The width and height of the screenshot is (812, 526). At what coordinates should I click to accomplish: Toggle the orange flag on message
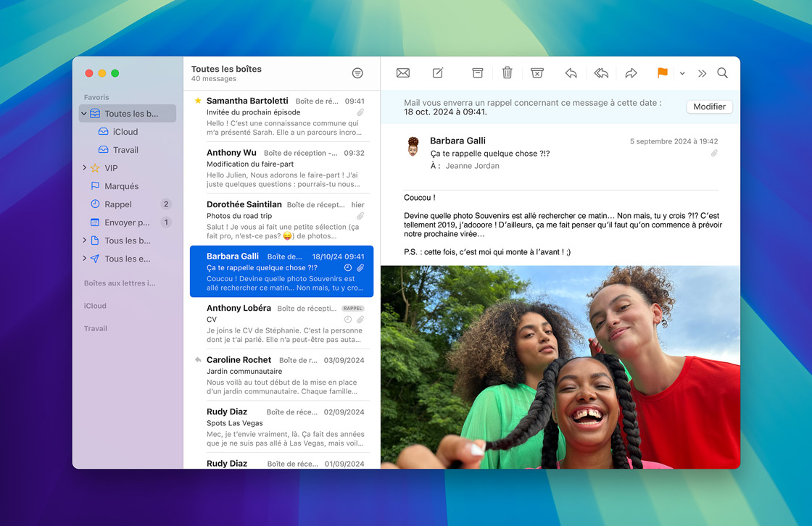tap(662, 73)
